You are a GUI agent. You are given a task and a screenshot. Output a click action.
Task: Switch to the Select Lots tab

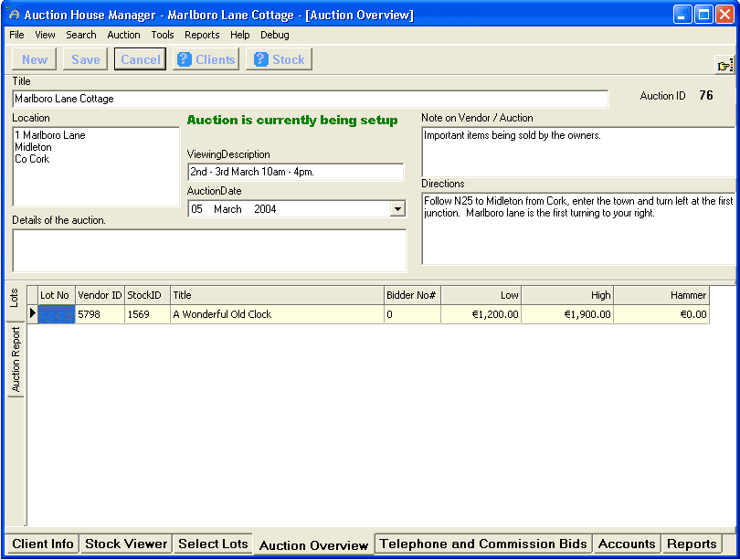click(213, 544)
